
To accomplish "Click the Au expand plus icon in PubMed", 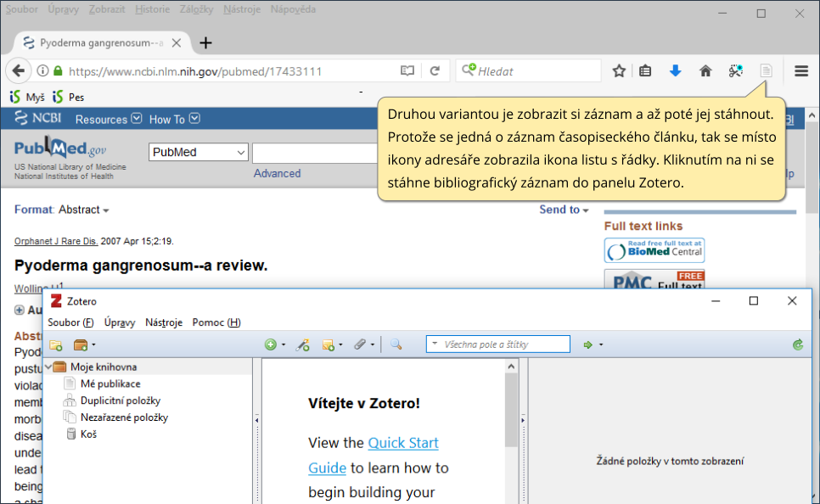I will (20, 310).
